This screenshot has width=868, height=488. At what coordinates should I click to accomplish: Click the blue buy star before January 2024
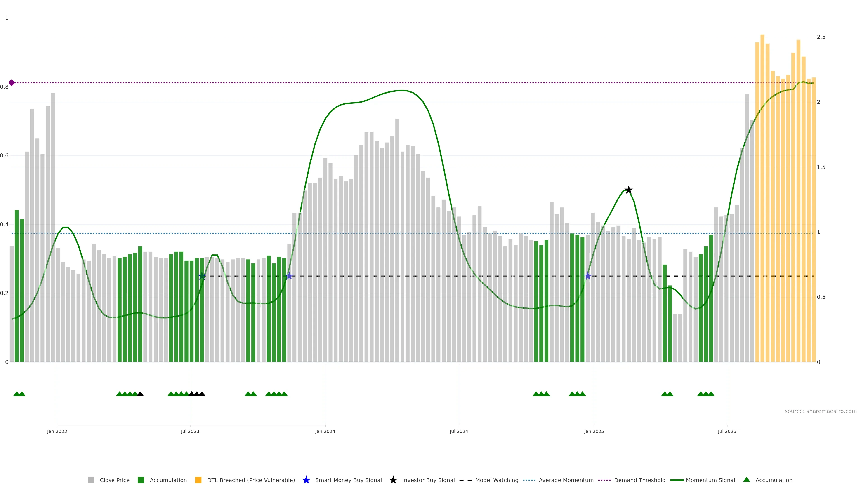point(289,276)
